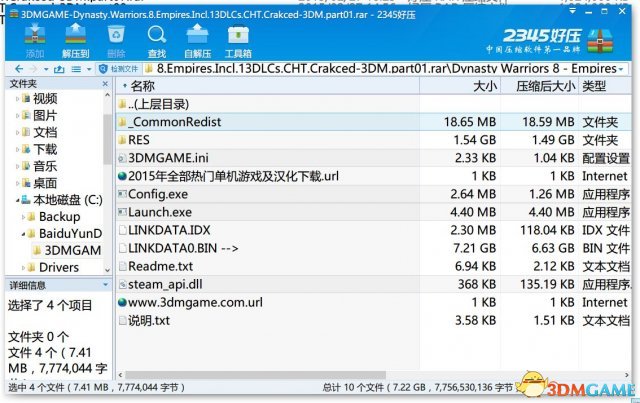
Task: Sort by the 名称 column header
Action: click(x=268, y=86)
